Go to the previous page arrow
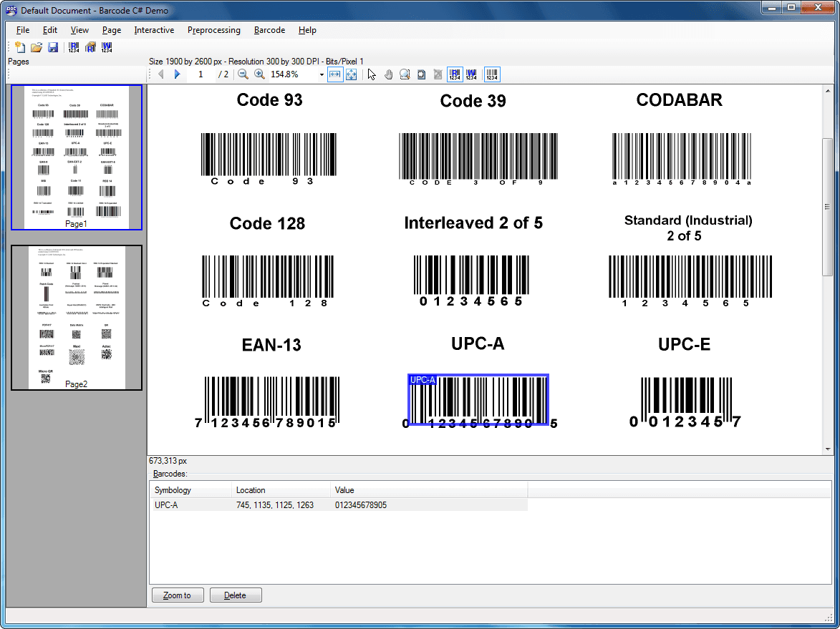Screen dimensions: 840x629 (x=160, y=74)
